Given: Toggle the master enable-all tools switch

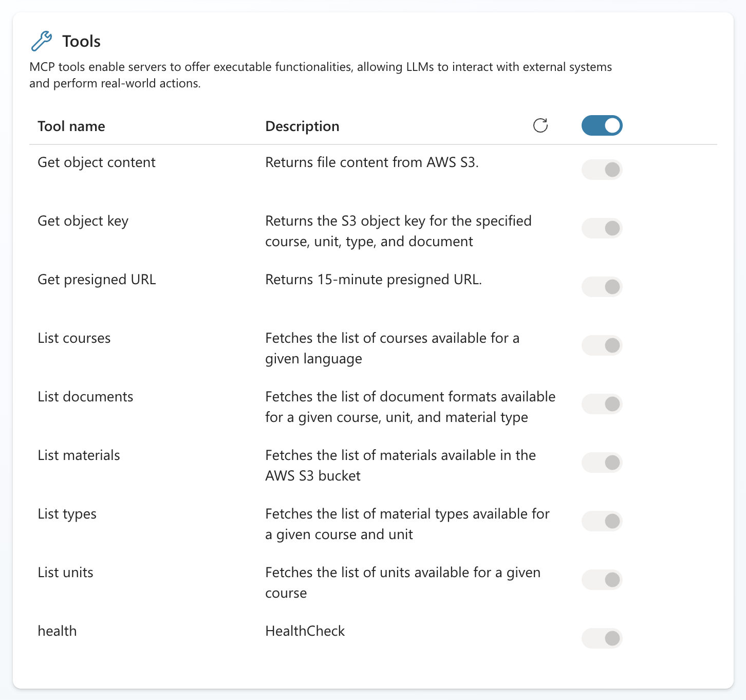Looking at the screenshot, I should [x=602, y=125].
